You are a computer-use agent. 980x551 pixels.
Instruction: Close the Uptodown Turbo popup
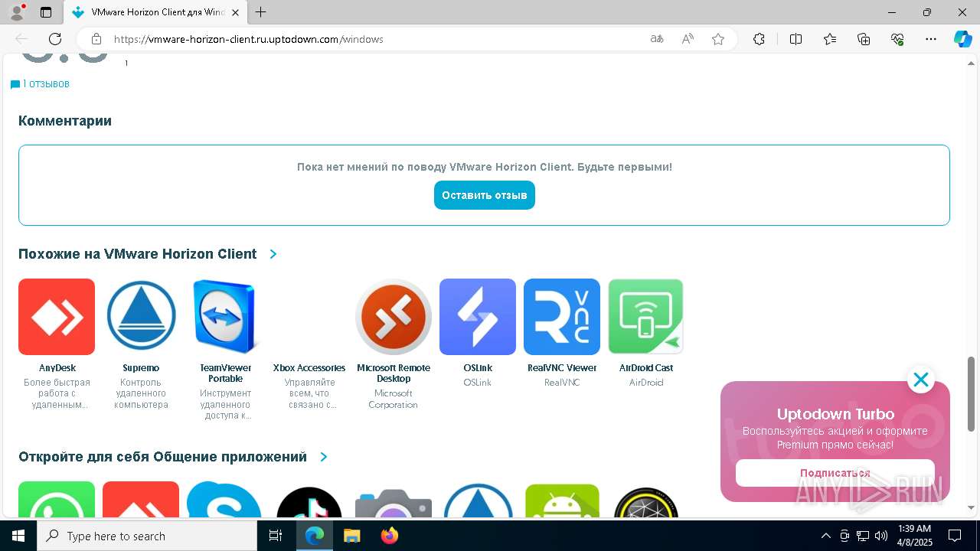[x=920, y=380]
